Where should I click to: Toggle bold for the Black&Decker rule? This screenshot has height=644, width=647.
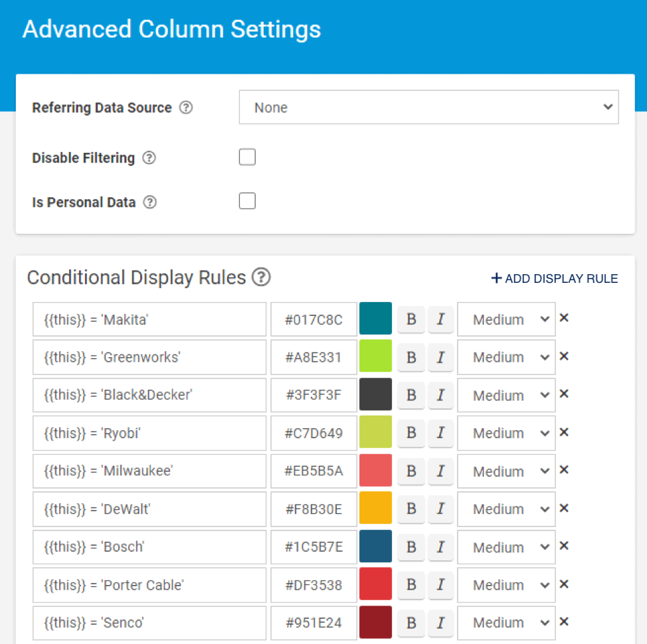(x=411, y=395)
